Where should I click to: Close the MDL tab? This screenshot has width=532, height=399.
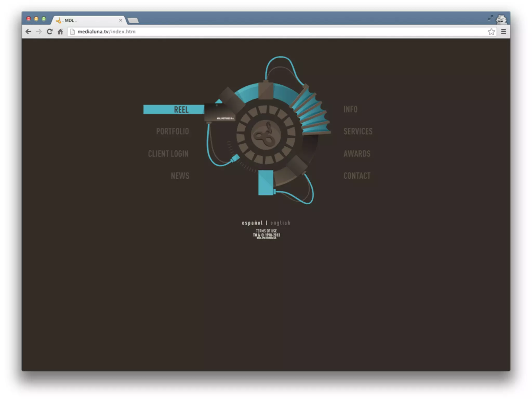(x=121, y=20)
